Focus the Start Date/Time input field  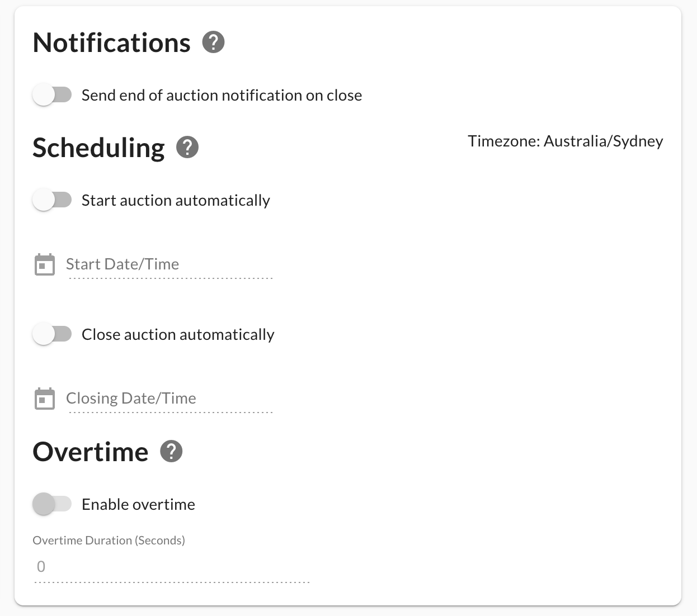point(169,264)
